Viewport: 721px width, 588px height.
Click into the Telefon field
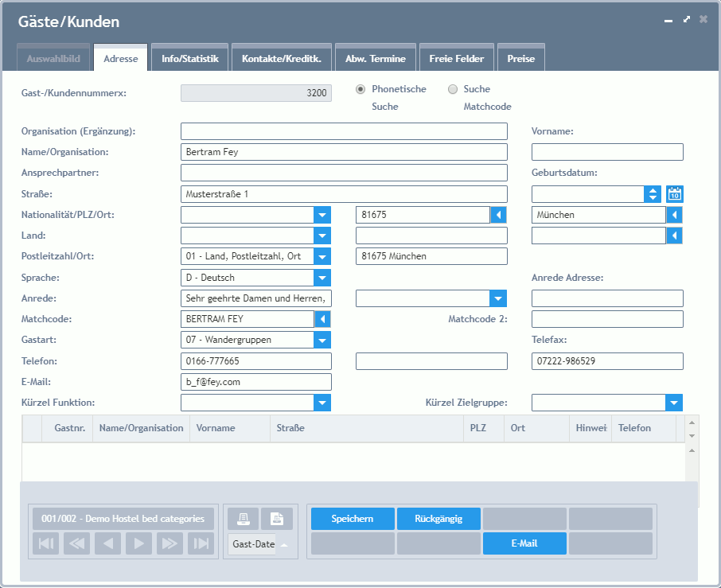pos(256,361)
